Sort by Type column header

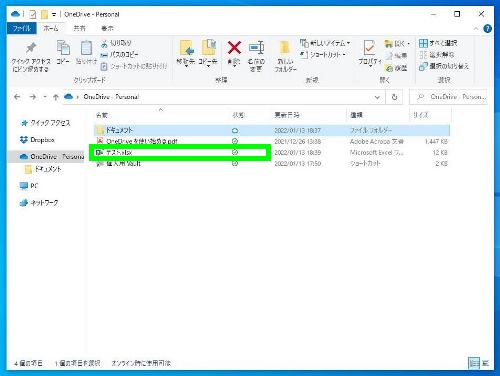pyautogui.click(x=356, y=115)
